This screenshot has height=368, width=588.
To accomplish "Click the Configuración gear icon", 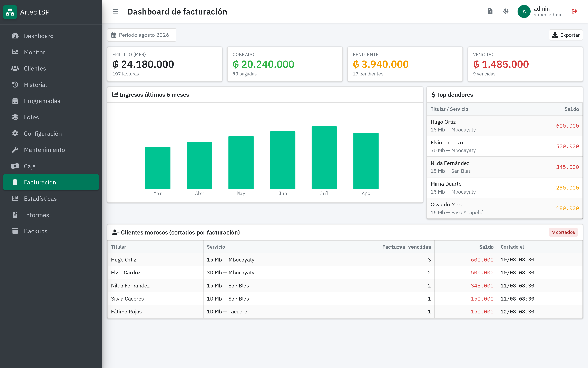I will point(15,133).
